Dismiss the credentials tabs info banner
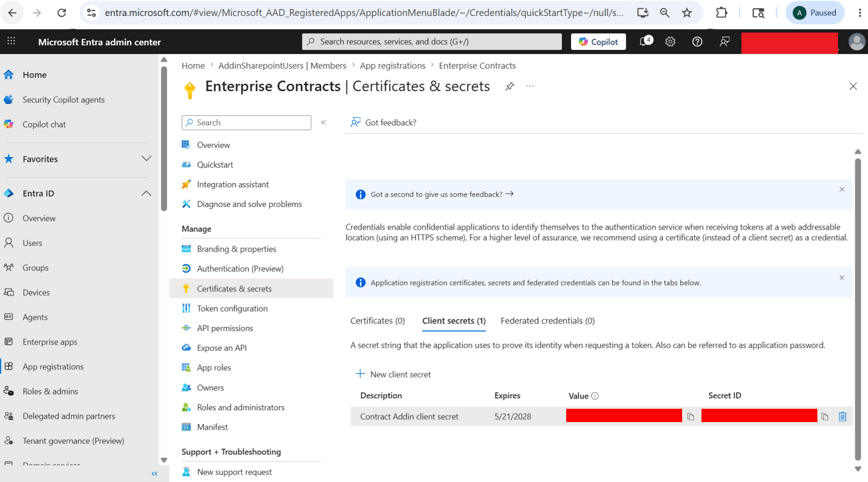The height and width of the screenshot is (482, 868). tap(841, 278)
